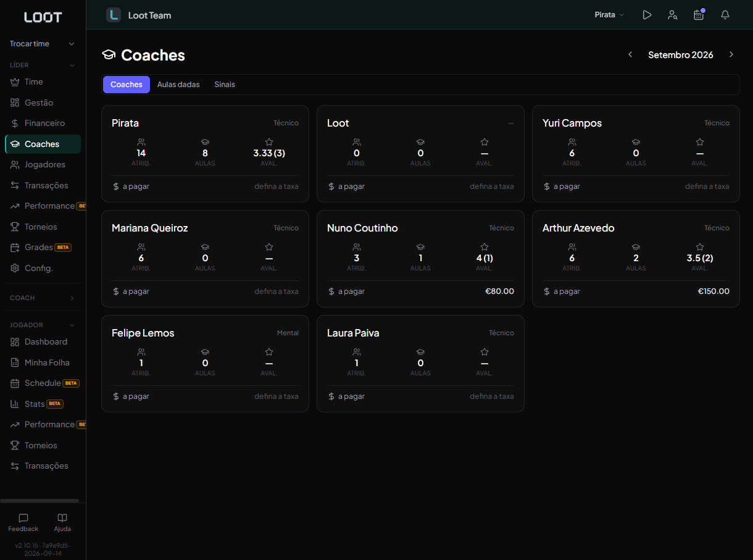
Task: Click Performance in the Jogador section
Action: pos(43,424)
